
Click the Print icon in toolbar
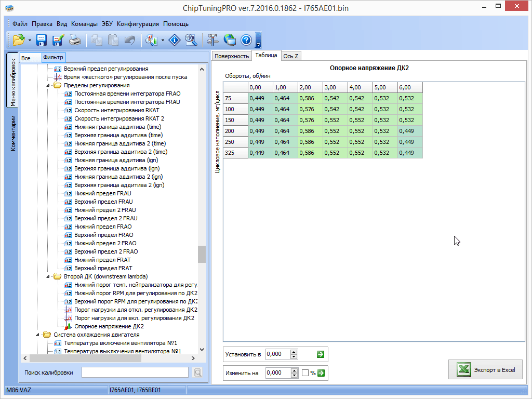[x=75, y=40]
